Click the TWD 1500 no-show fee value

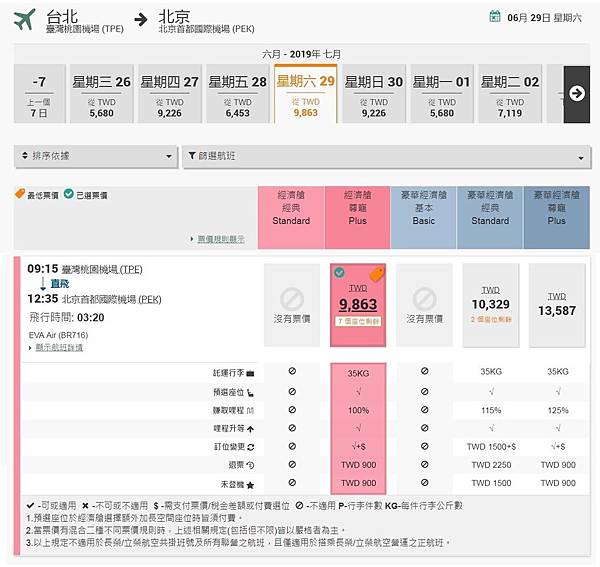(x=491, y=483)
